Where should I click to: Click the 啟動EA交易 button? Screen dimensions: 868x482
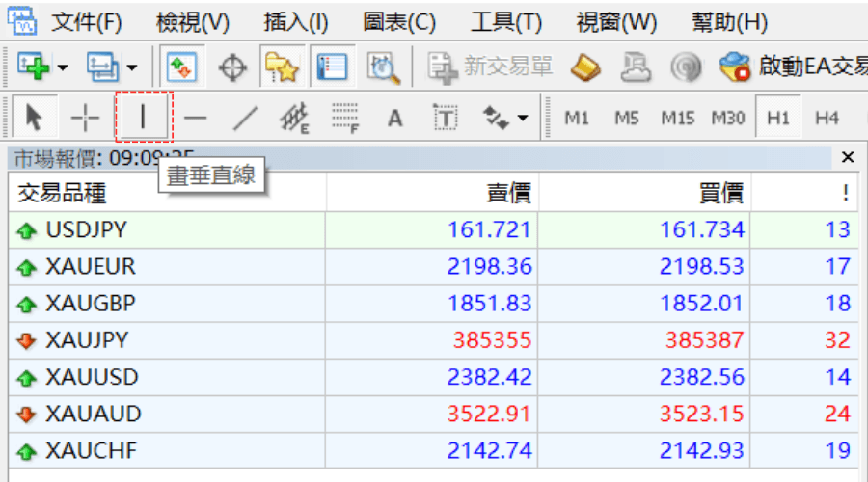click(793, 67)
